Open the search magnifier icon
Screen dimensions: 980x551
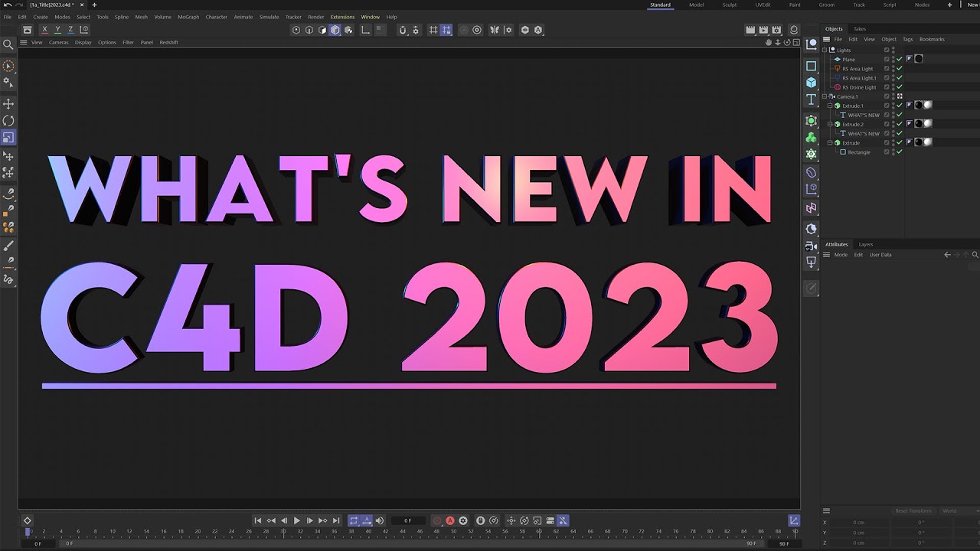8,44
